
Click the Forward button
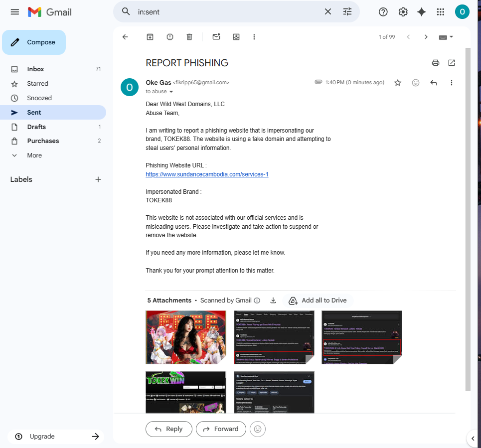[221, 429]
